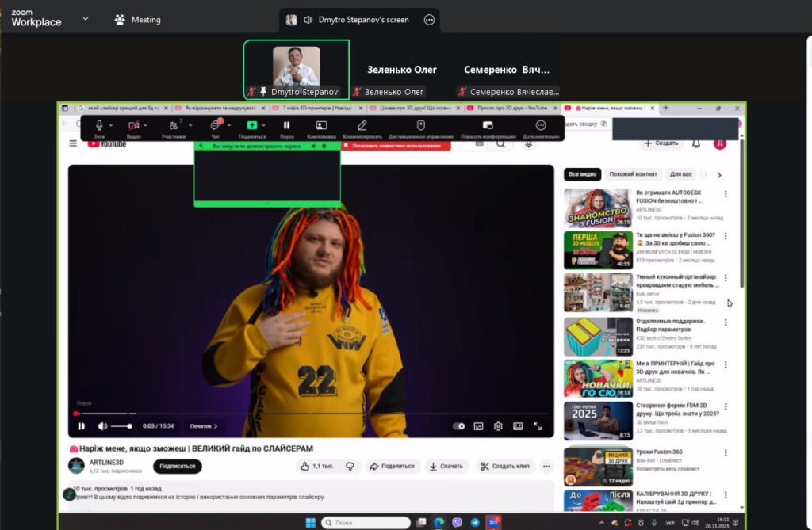Open the Початок chapter expander

tap(204, 426)
